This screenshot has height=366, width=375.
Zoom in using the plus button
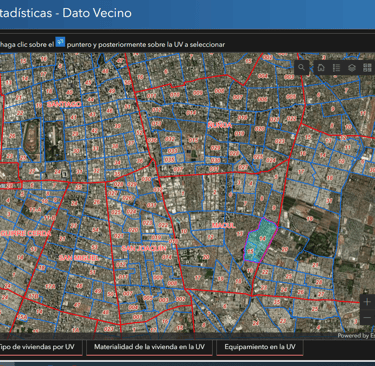367,302
